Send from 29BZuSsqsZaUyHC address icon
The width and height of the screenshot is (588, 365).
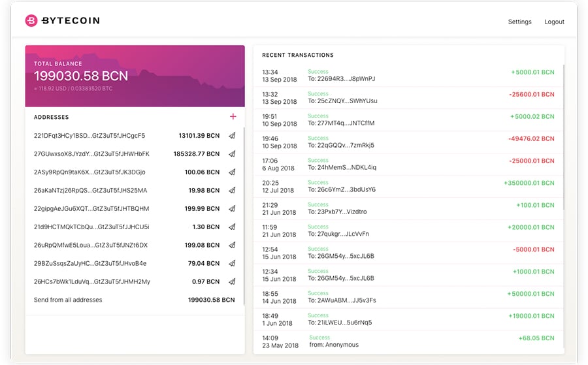(x=232, y=264)
